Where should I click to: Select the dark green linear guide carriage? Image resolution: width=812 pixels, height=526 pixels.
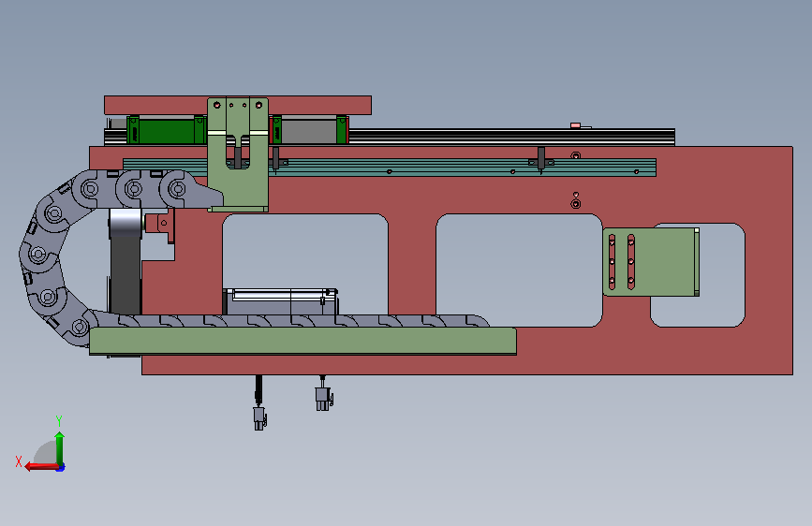pyautogui.click(x=166, y=131)
